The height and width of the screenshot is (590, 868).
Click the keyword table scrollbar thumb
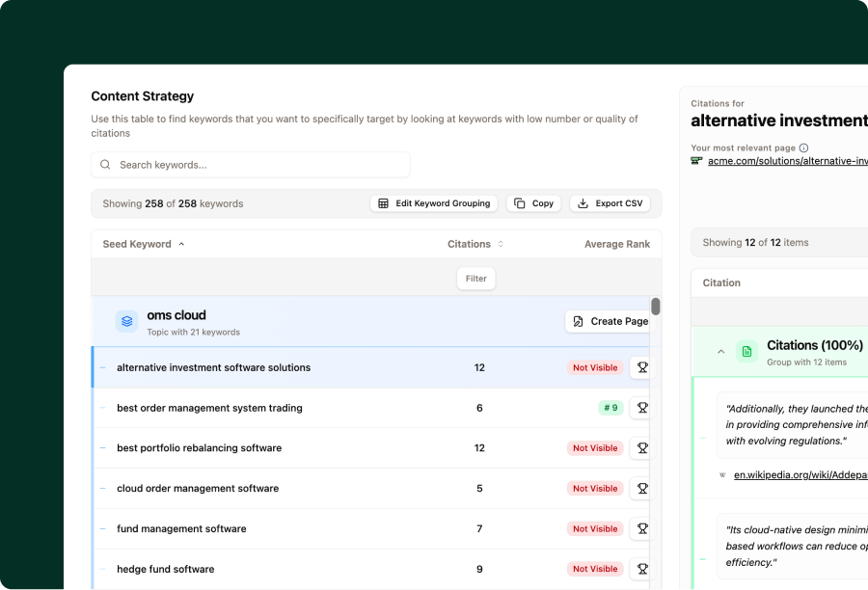click(x=656, y=306)
